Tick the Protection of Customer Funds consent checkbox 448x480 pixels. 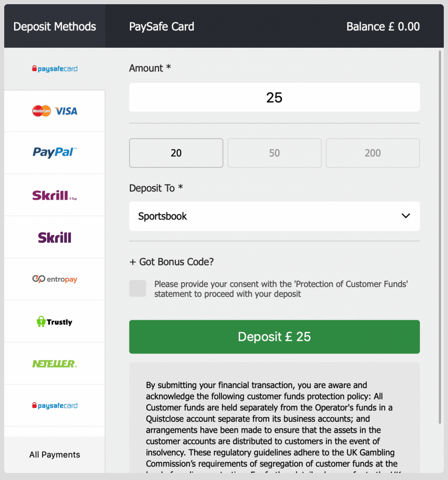[x=137, y=289]
